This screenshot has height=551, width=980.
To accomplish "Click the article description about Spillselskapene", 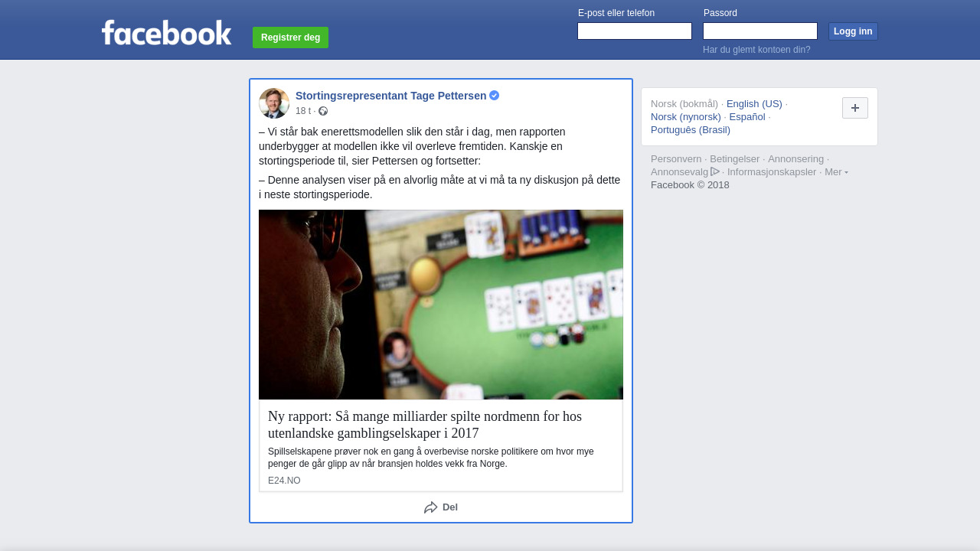I will pos(431,458).
